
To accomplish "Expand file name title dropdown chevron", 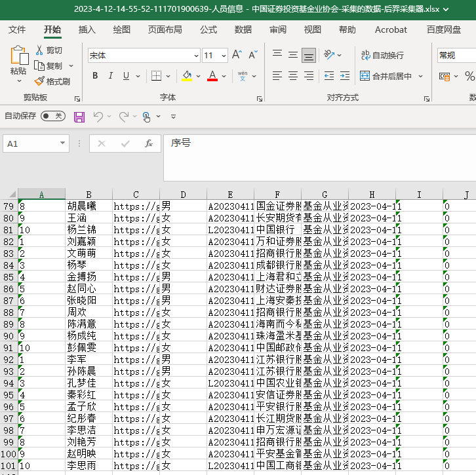I will click(x=446, y=9).
